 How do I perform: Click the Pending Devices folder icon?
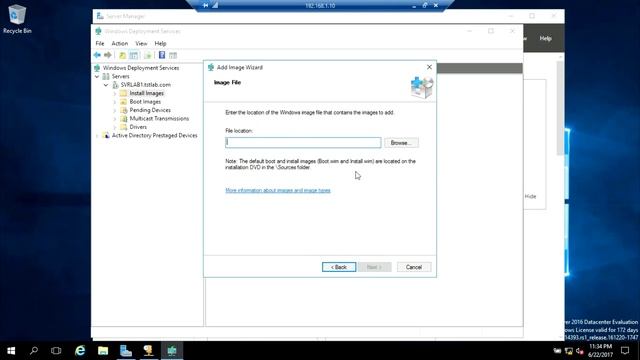pyautogui.click(x=123, y=110)
